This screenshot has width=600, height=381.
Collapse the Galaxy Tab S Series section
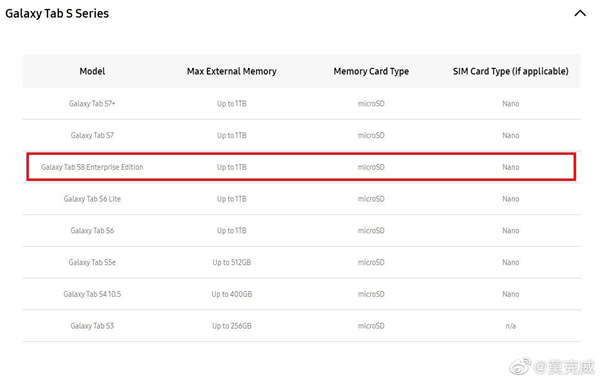(x=580, y=13)
